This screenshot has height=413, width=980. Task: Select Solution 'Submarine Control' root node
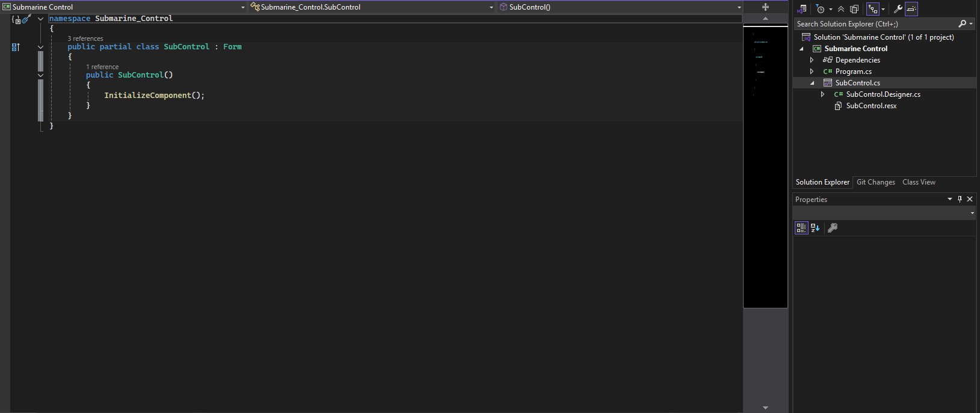pyautogui.click(x=884, y=37)
